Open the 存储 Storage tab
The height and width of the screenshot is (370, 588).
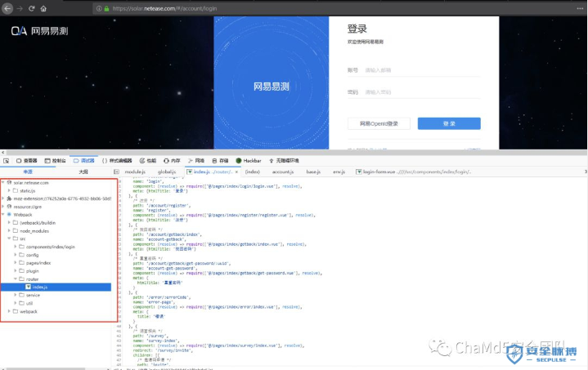tap(220, 161)
